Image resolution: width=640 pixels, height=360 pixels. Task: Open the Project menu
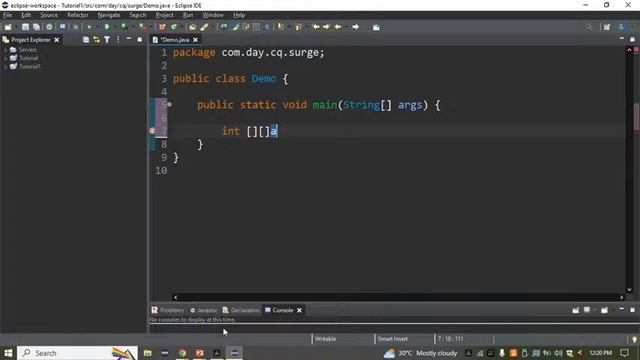click(x=164, y=15)
